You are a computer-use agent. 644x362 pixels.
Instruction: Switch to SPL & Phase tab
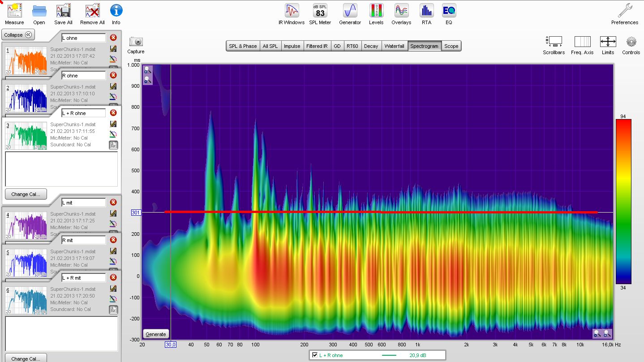click(243, 46)
